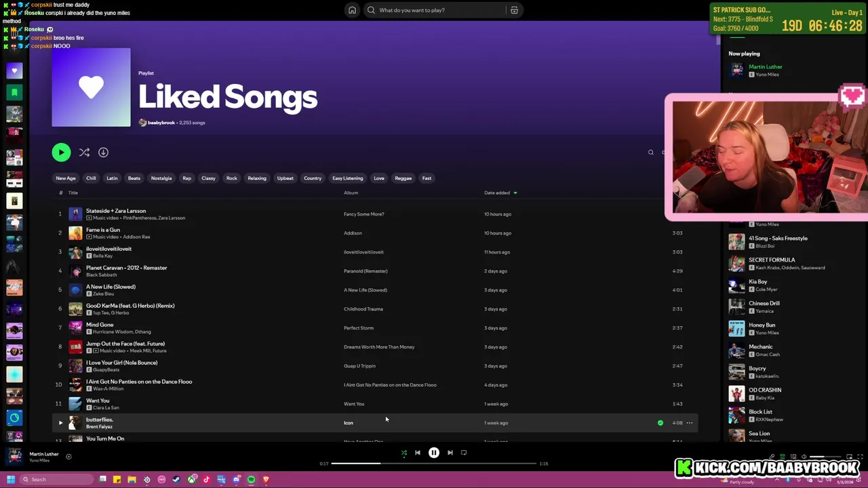This screenshot has width=868, height=488.
Task: Seek within the song progress bar
Action: pos(434,464)
